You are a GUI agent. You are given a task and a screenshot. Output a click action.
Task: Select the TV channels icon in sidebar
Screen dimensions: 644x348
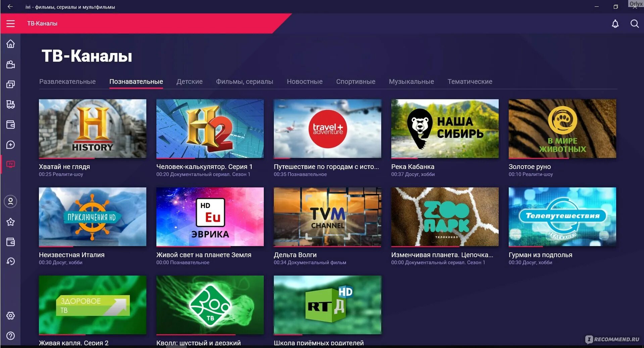point(11,164)
